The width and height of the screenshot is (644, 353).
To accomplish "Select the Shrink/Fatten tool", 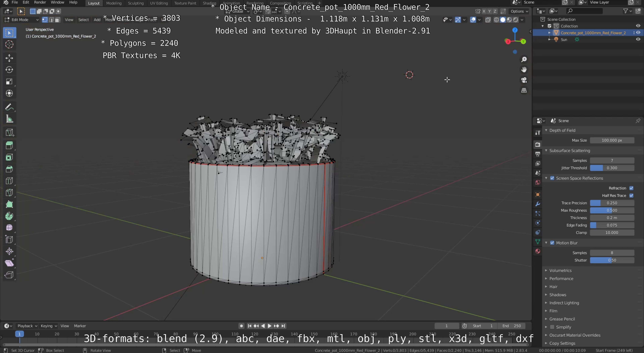I will click(9, 251).
